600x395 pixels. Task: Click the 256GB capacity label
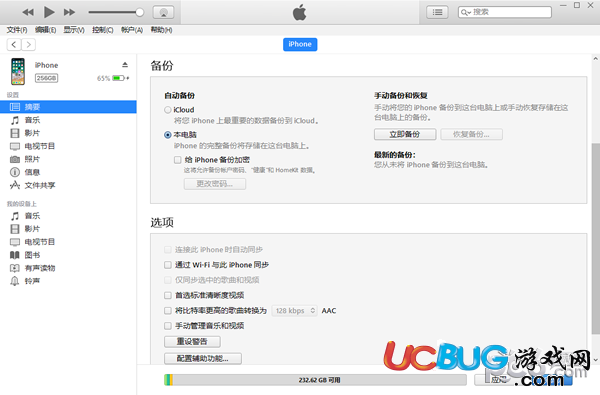(x=46, y=78)
